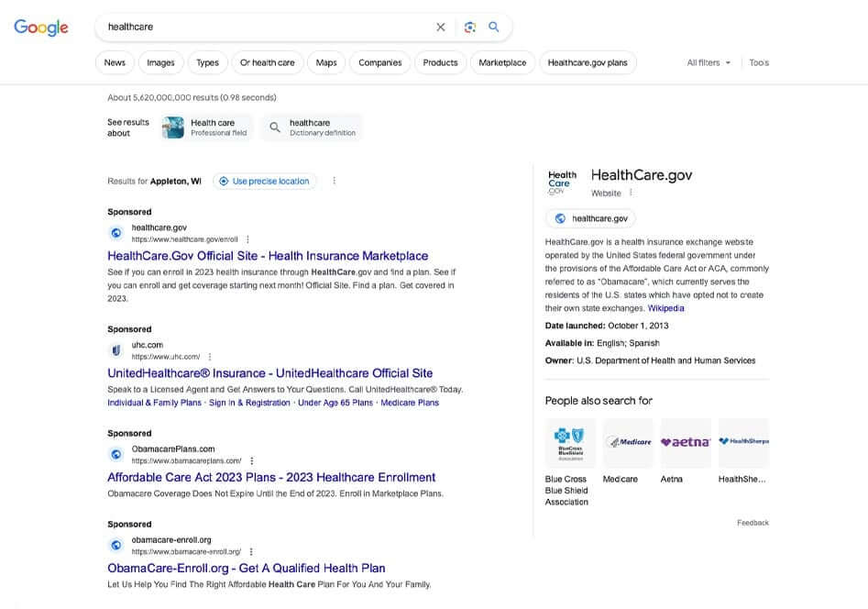Follow the Wikipedia link in knowledge panel
Screen dimensions: 868x609
click(x=665, y=308)
